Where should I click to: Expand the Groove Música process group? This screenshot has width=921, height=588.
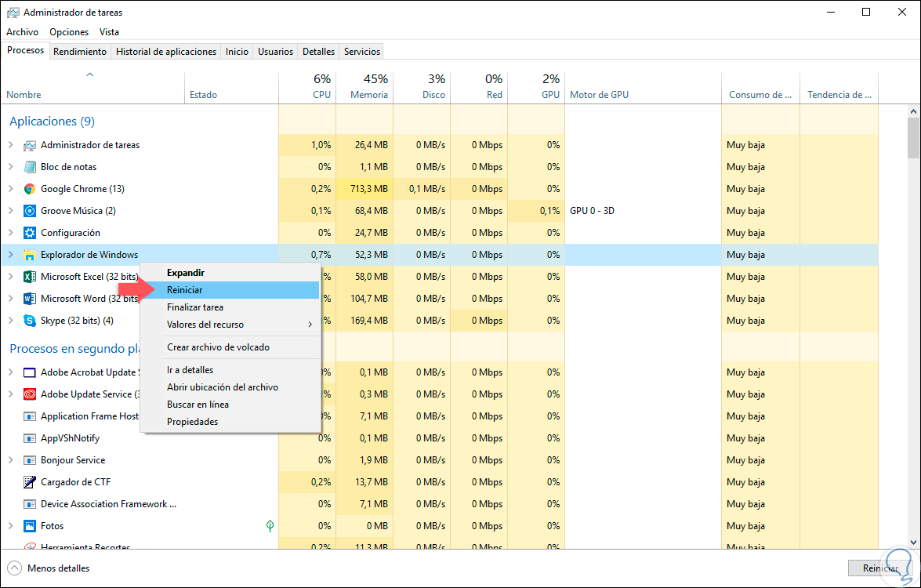tap(10, 211)
